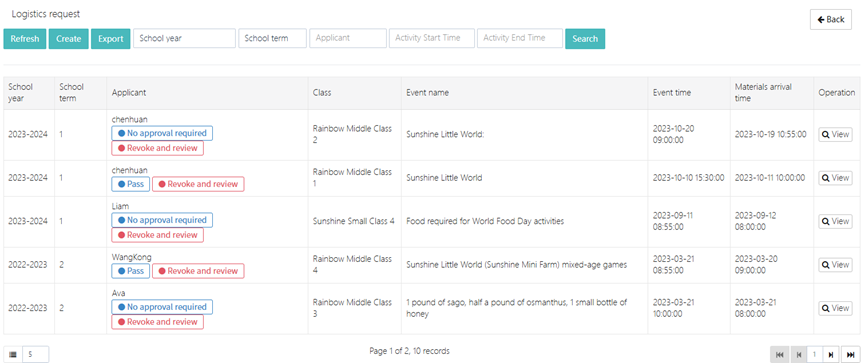
Task: Select 'Food required for World Food Day activities'
Action: (485, 221)
